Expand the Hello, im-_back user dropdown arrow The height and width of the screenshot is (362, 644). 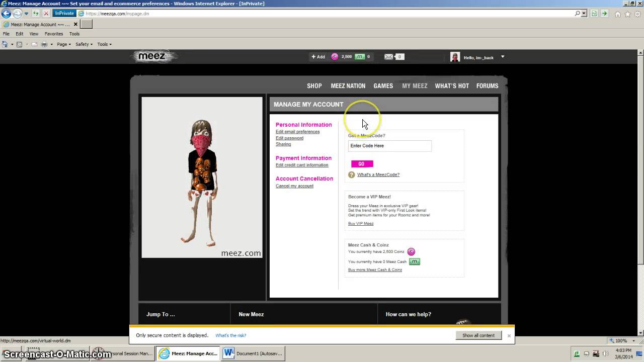pyautogui.click(x=502, y=57)
